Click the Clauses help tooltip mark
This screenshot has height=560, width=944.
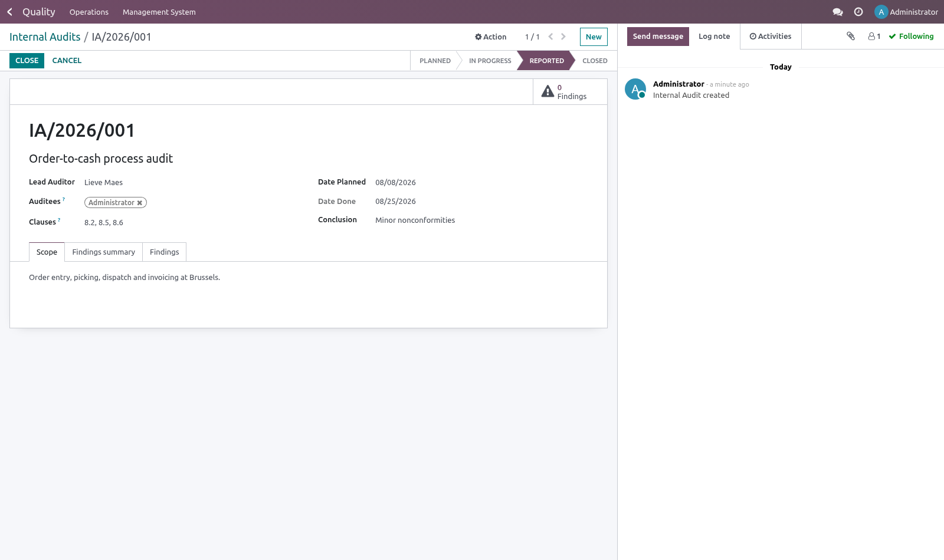tap(59, 220)
